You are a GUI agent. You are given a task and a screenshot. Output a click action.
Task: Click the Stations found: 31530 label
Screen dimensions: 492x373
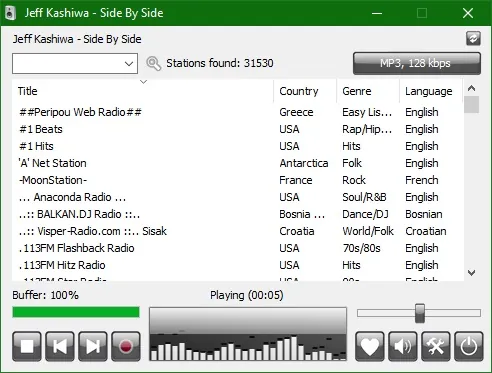coord(220,63)
